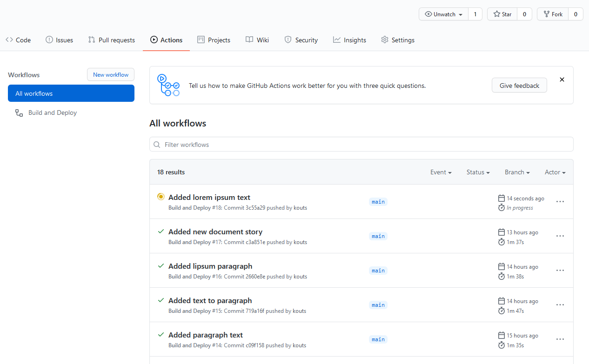Click the watchers count 1
The height and width of the screenshot is (364, 589).
[475, 14]
